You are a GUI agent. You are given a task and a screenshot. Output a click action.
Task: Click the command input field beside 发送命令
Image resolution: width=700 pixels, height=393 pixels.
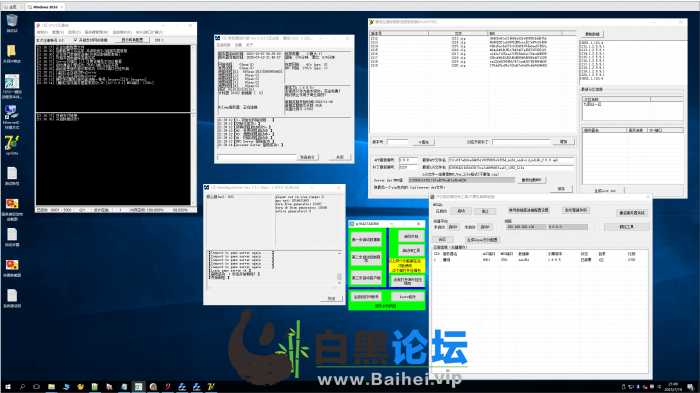coord(257,157)
